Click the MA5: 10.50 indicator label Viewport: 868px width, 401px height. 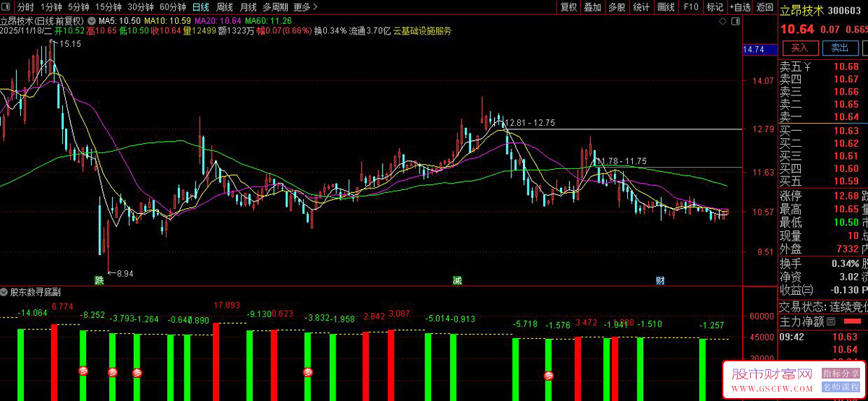[x=118, y=21]
